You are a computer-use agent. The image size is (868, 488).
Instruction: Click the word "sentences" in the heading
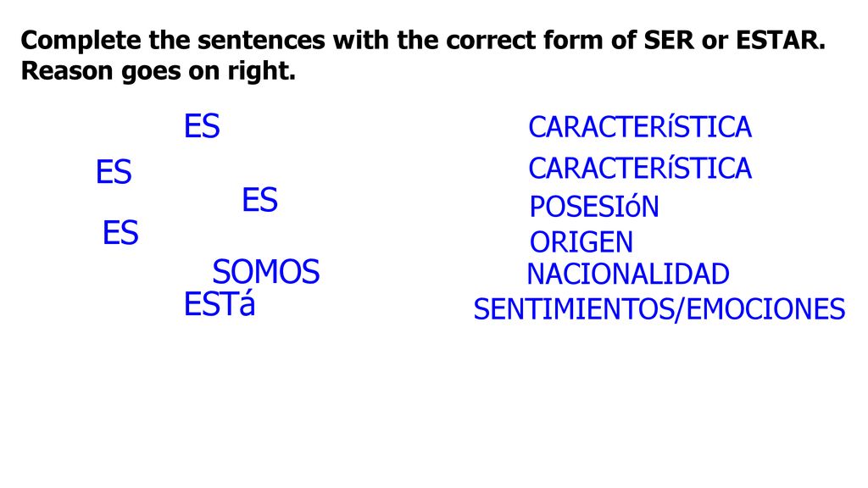pyautogui.click(x=261, y=41)
